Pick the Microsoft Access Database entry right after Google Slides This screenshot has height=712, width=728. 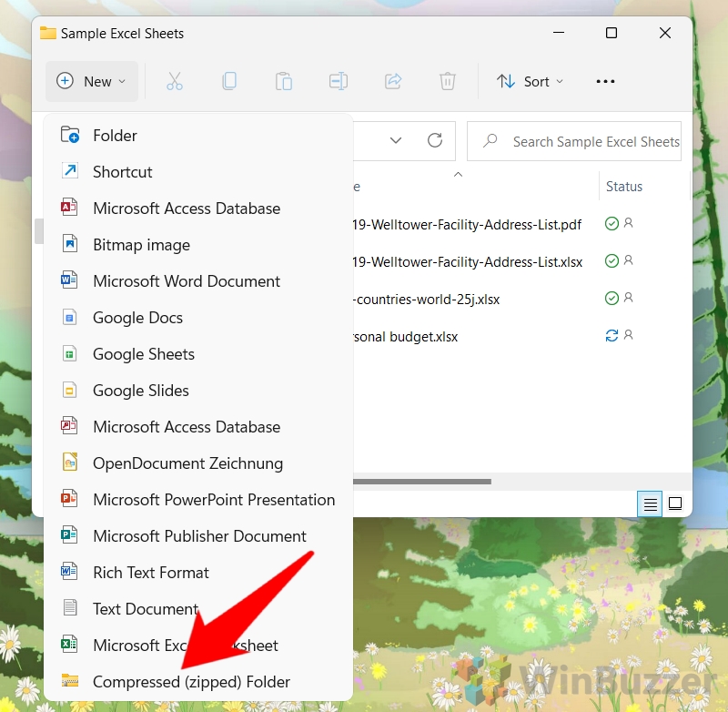pos(198,427)
